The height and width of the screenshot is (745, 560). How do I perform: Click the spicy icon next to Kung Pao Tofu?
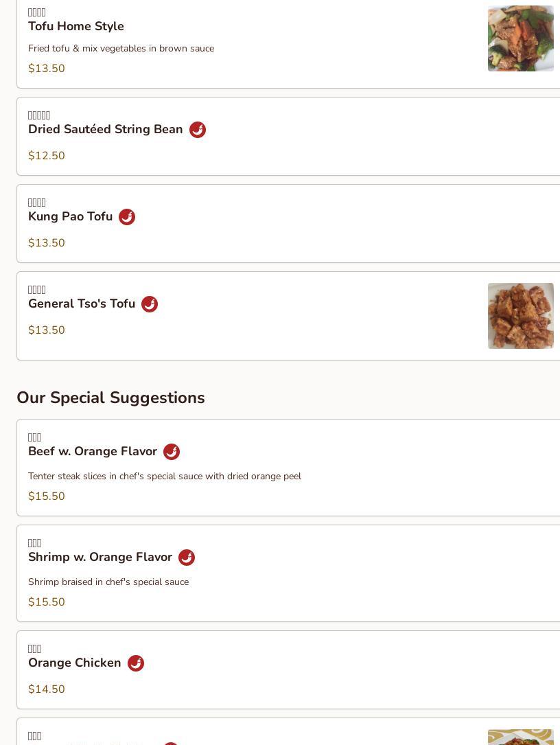coord(127,217)
